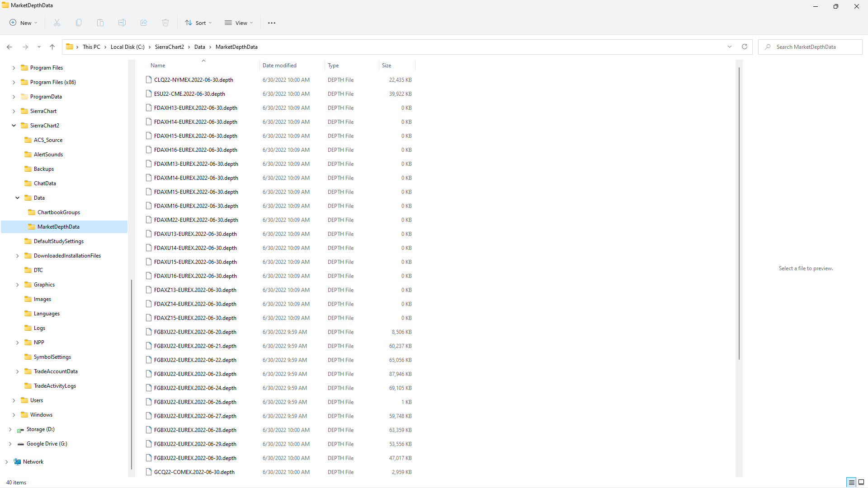Select ESU22-CME.2022-06-30.depth file
The image size is (868, 488).
pyautogui.click(x=189, y=94)
